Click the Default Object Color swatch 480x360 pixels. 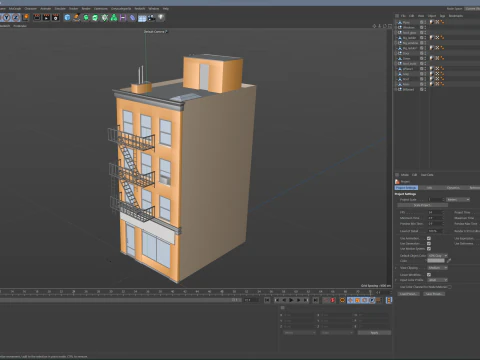click(x=436, y=261)
